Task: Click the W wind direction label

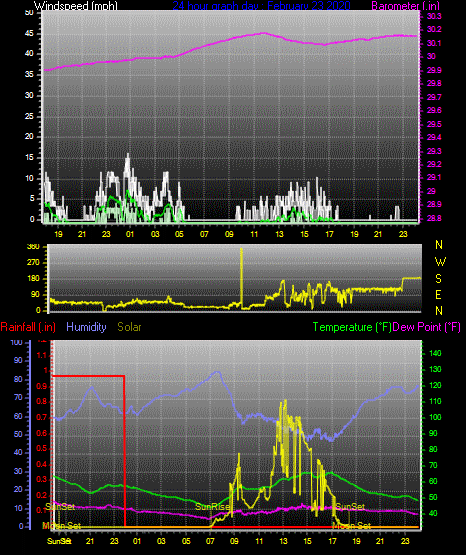Action: (x=440, y=262)
